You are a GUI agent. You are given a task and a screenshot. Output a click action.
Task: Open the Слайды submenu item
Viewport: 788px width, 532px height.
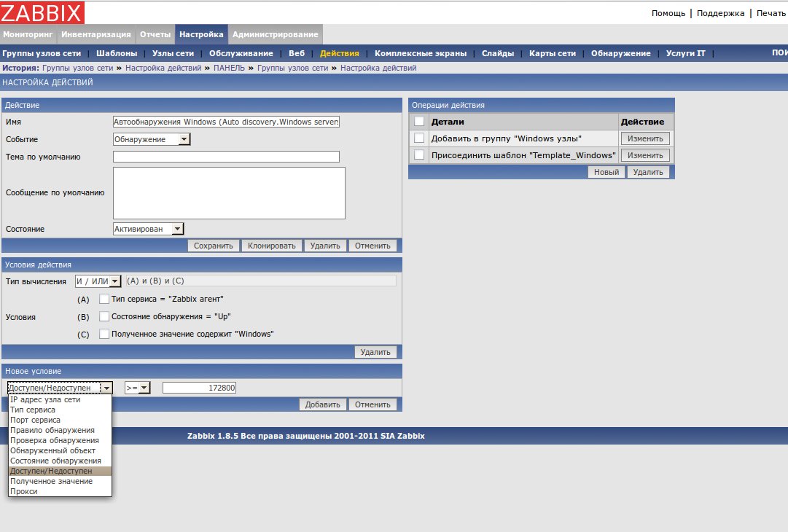498,53
